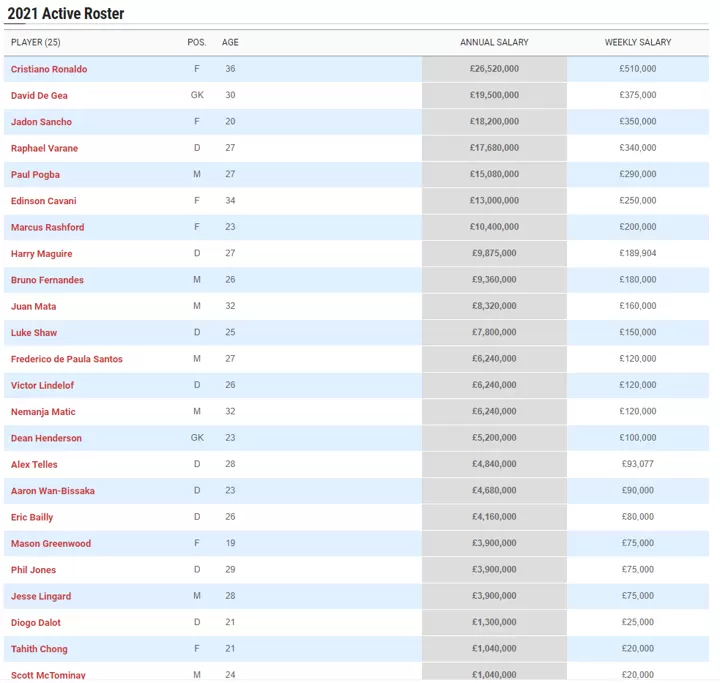Open Diogo Dalot player link

36,623
